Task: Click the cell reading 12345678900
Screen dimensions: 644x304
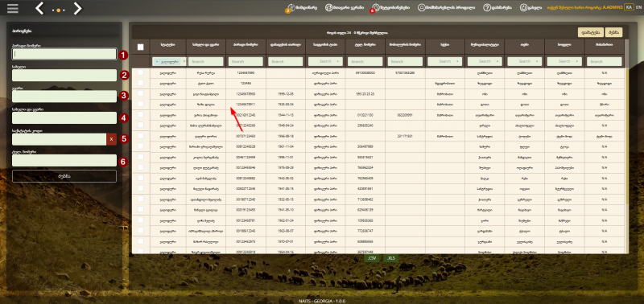Action: click(246, 93)
